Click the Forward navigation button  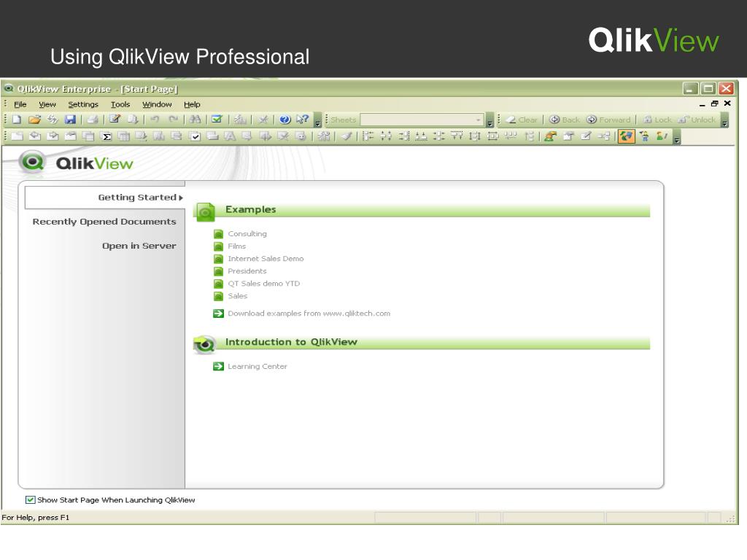[x=608, y=120]
